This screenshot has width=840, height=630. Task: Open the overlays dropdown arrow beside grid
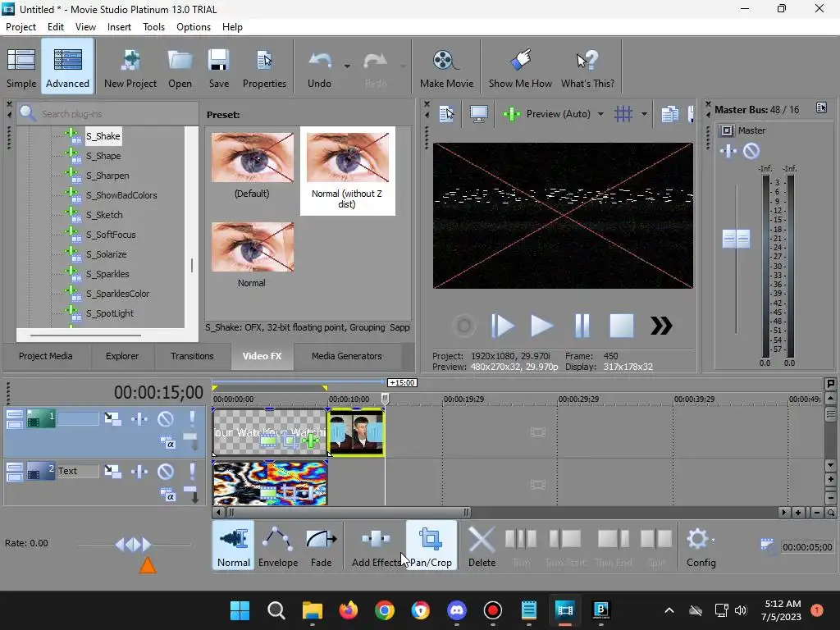pyautogui.click(x=644, y=113)
